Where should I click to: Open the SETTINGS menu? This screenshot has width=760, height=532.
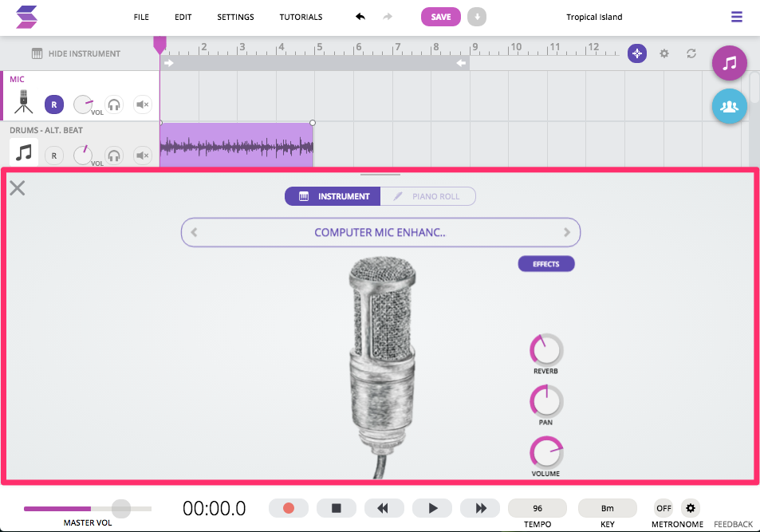click(x=235, y=17)
